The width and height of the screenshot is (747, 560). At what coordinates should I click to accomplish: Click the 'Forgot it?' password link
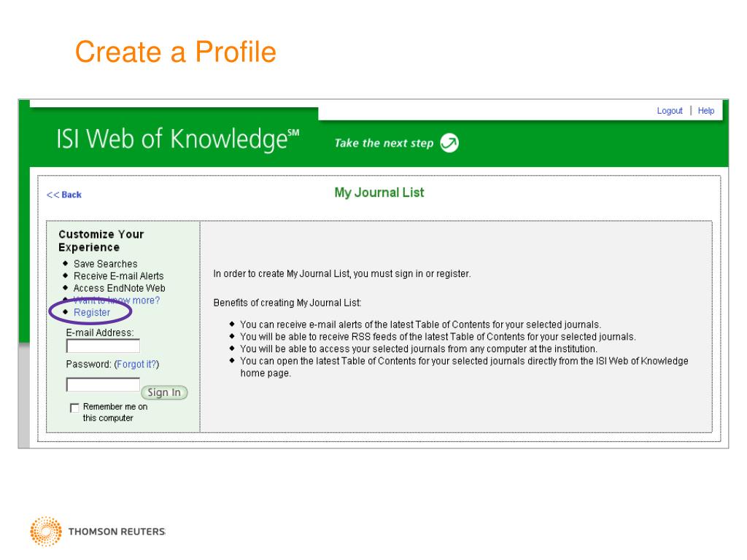(136, 365)
